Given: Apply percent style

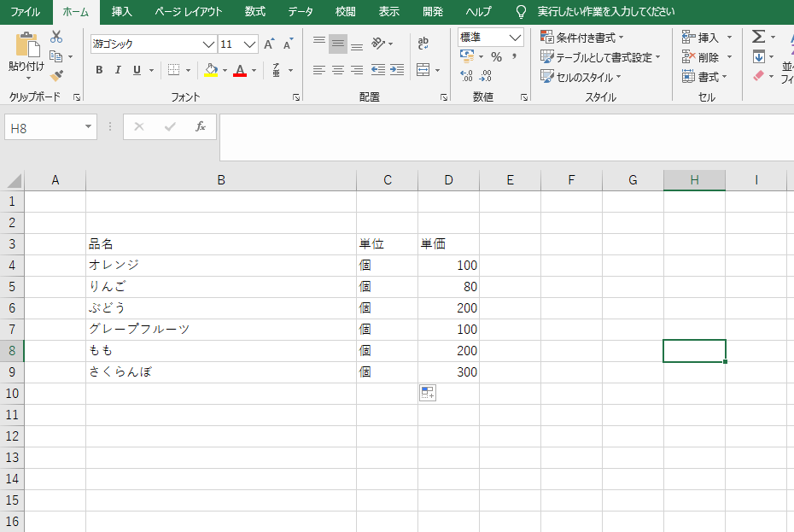Looking at the screenshot, I should click(496, 57).
